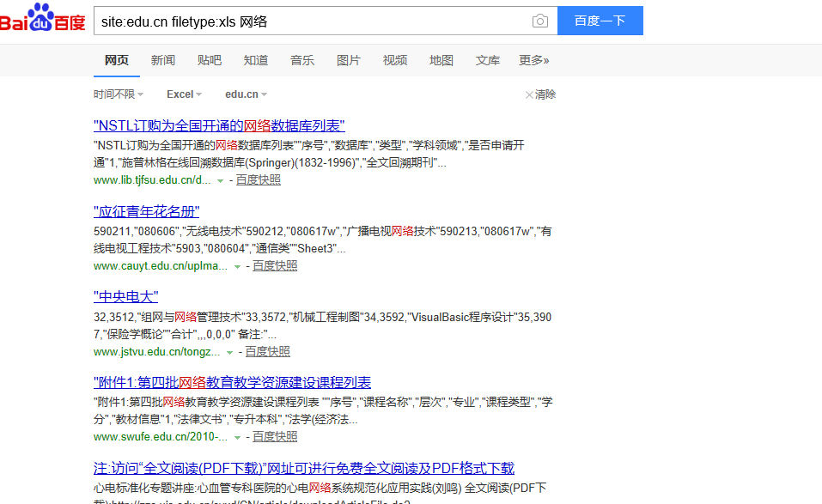
Task: Open result 附件1:第四批网络教育教学资源建设课程列表
Action: tap(232, 382)
